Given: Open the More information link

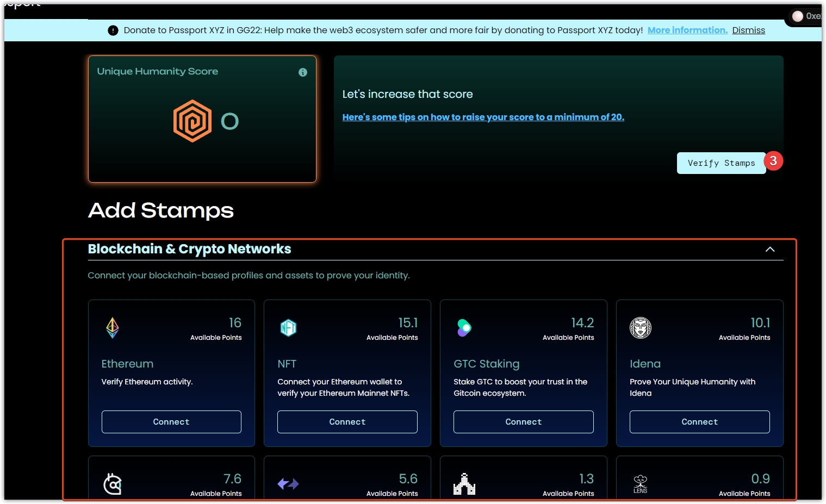Looking at the screenshot, I should click(x=687, y=30).
